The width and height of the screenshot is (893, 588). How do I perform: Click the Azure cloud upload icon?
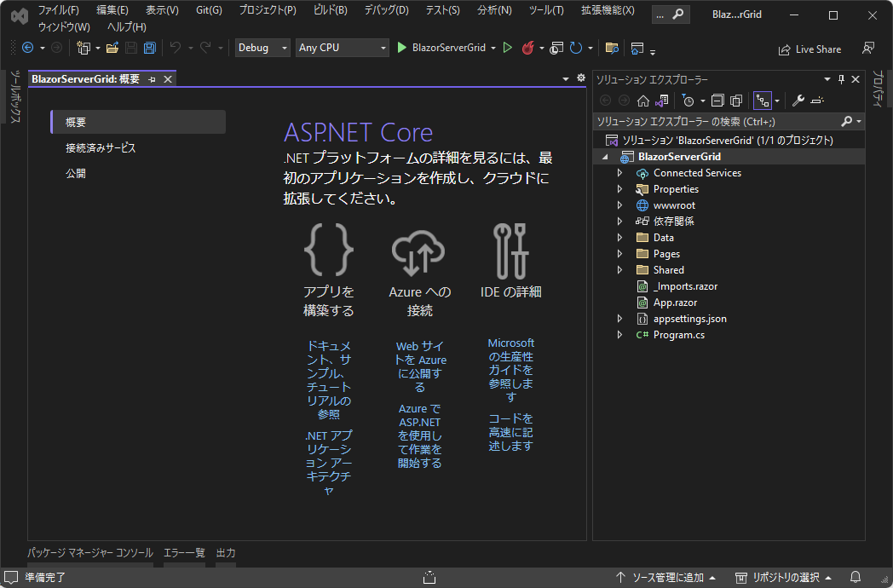pyautogui.click(x=418, y=253)
